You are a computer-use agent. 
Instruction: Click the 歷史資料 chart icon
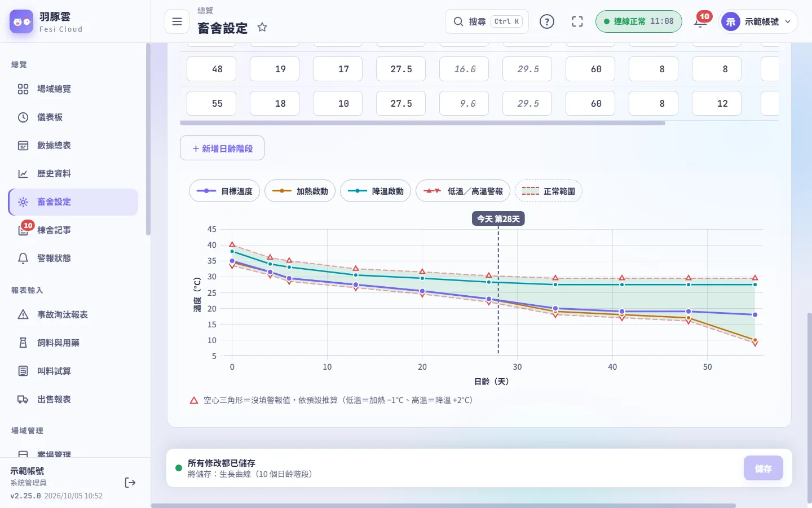(x=23, y=174)
